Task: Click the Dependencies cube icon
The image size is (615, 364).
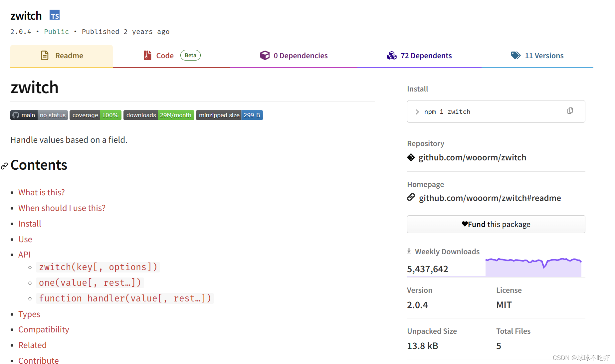Action: coord(265,55)
